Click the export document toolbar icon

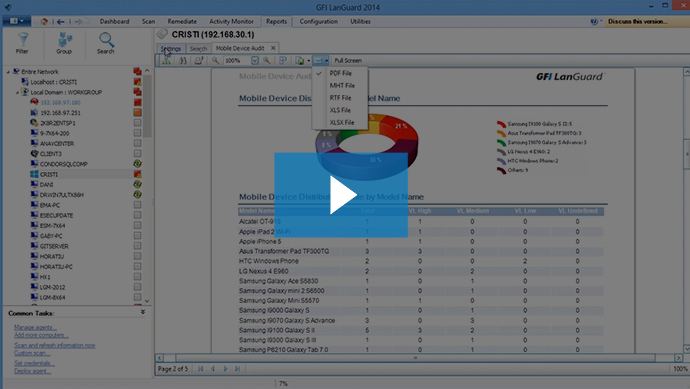pyautogui.click(x=300, y=61)
